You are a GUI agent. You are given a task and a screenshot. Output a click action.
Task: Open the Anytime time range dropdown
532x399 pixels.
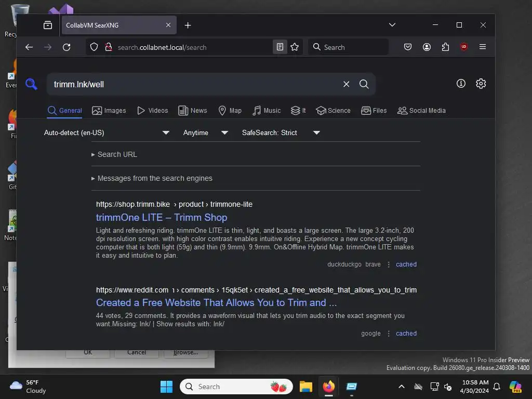point(205,132)
